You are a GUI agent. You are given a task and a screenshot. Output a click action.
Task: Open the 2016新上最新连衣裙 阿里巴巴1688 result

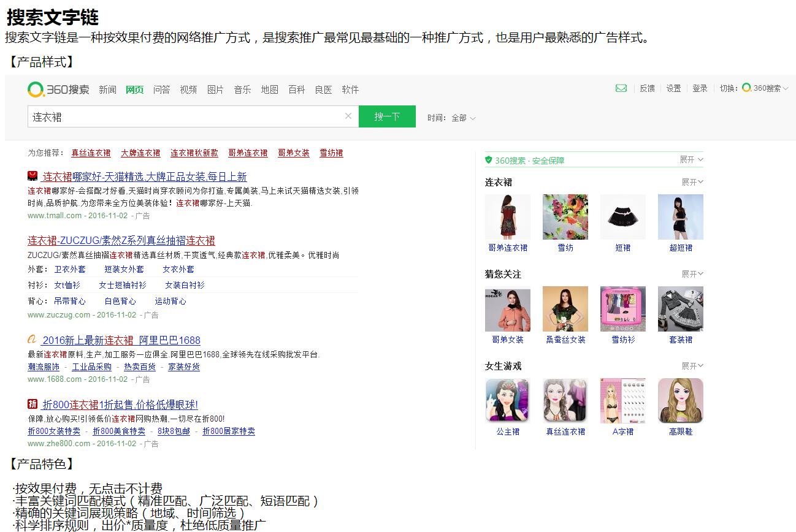(x=121, y=340)
